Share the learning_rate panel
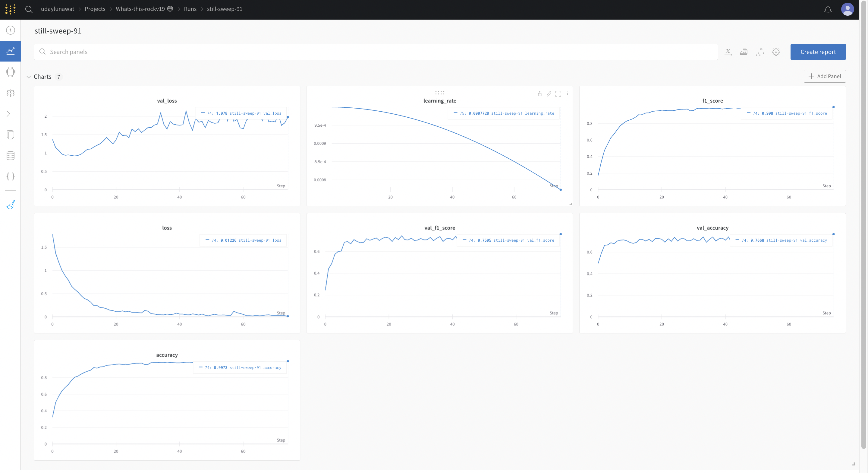 [x=539, y=94]
